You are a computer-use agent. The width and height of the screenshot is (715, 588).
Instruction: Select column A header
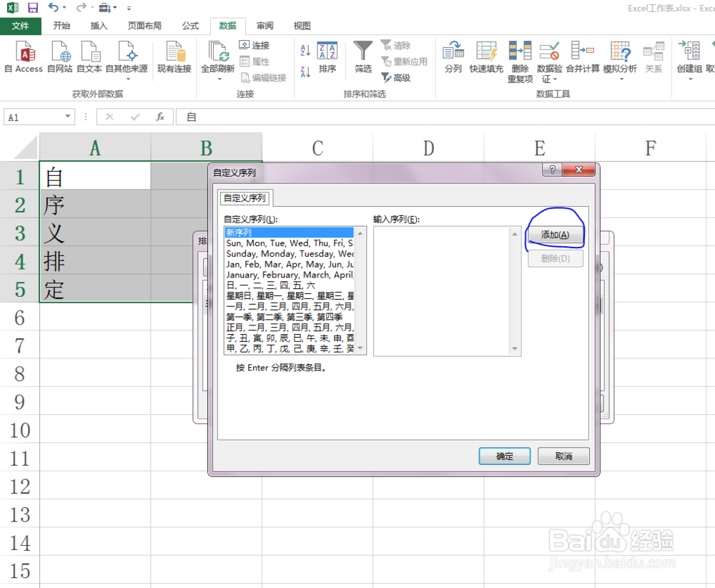pyautogui.click(x=95, y=147)
